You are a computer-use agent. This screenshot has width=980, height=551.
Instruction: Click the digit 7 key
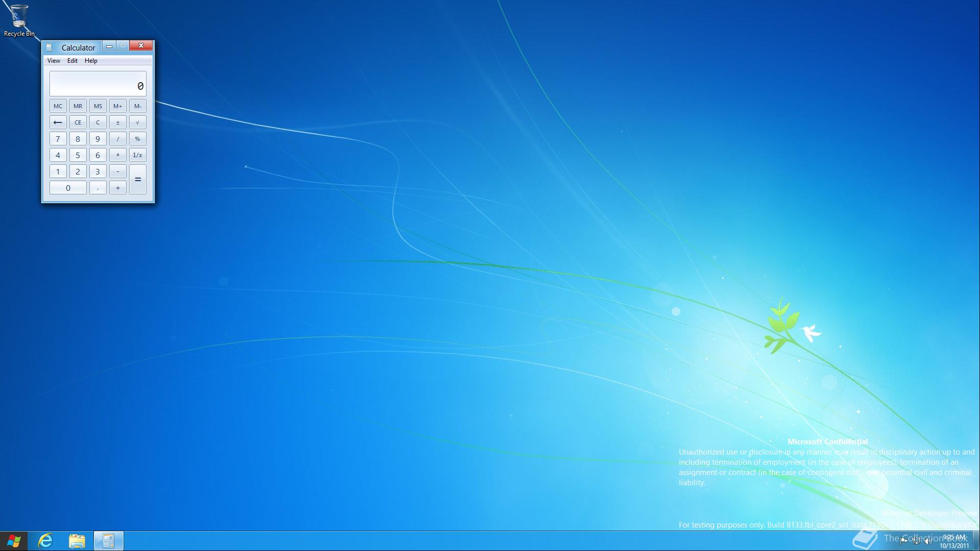pyautogui.click(x=58, y=139)
